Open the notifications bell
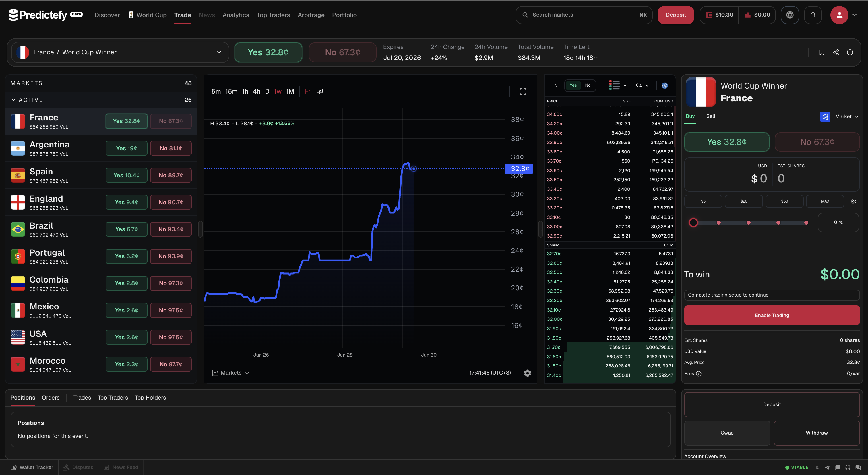 click(813, 15)
